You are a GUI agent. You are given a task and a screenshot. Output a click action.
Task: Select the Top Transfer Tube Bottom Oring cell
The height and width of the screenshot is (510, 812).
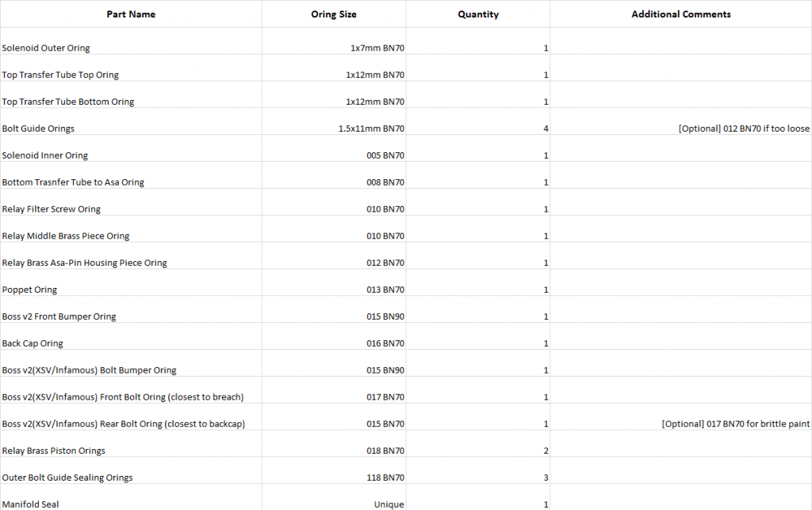pos(131,95)
